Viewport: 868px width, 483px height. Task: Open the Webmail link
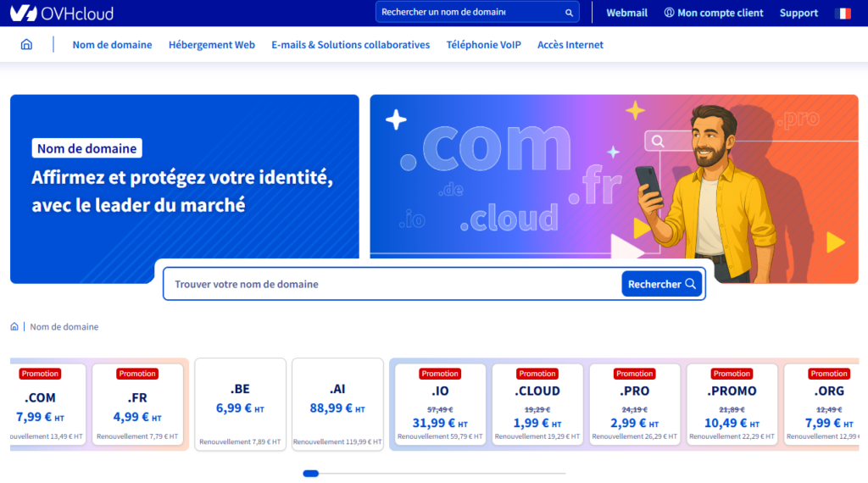(x=627, y=13)
